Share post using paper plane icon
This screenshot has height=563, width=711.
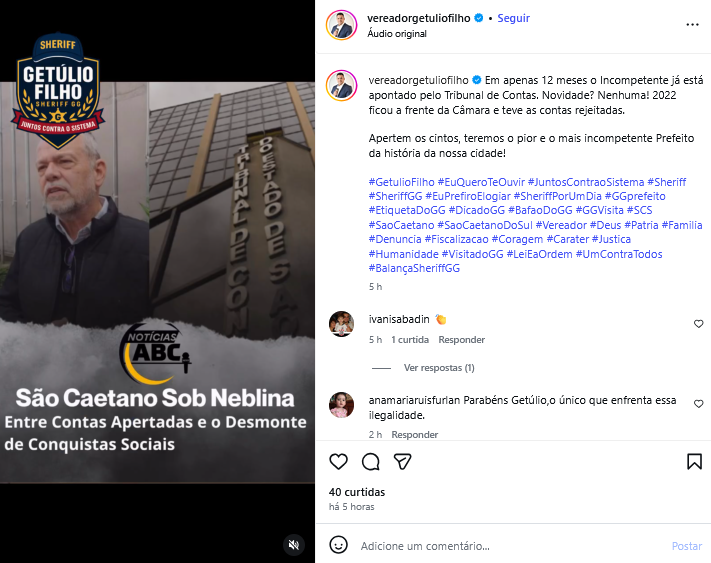tap(402, 461)
